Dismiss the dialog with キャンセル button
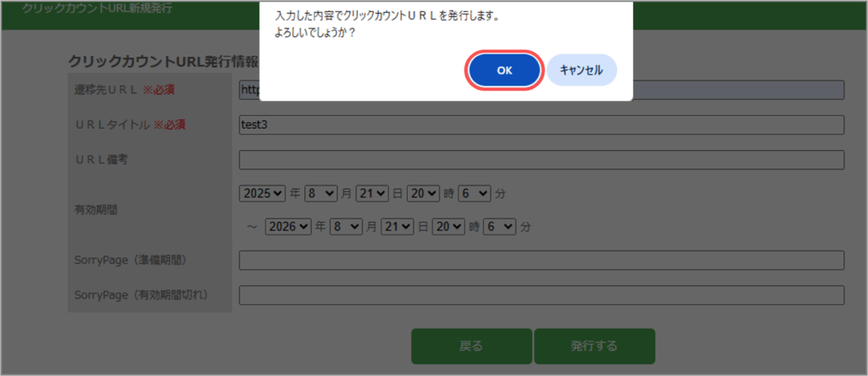The height and width of the screenshot is (376, 868). [581, 70]
